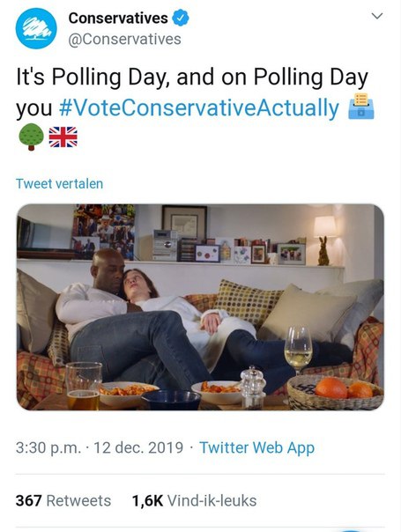This screenshot has width=401, height=532.
Task: View the 367 Retweets list
Action: [63, 501]
